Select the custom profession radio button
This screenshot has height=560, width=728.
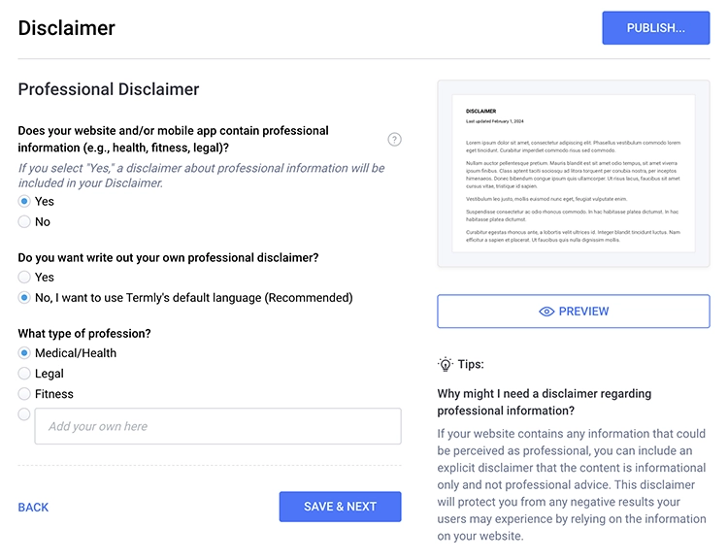pos(24,414)
